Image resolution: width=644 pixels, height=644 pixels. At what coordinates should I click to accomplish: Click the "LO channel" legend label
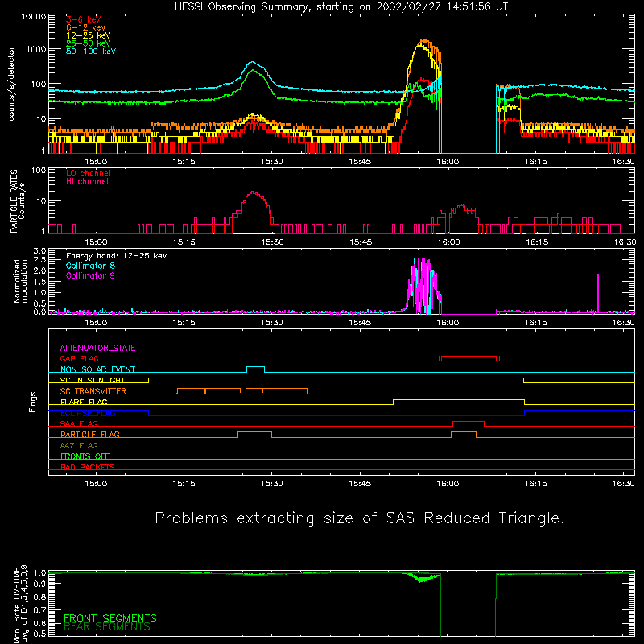coord(89,173)
